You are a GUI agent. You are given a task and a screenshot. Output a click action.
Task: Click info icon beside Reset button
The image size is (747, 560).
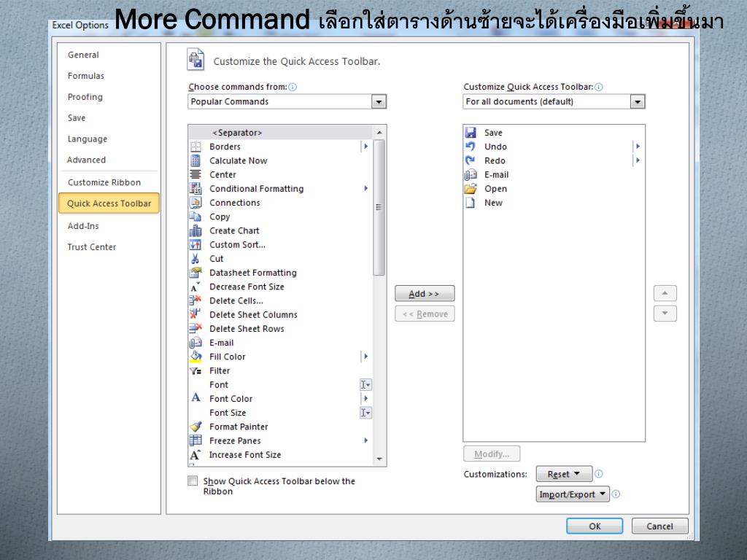(x=599, y=474)
